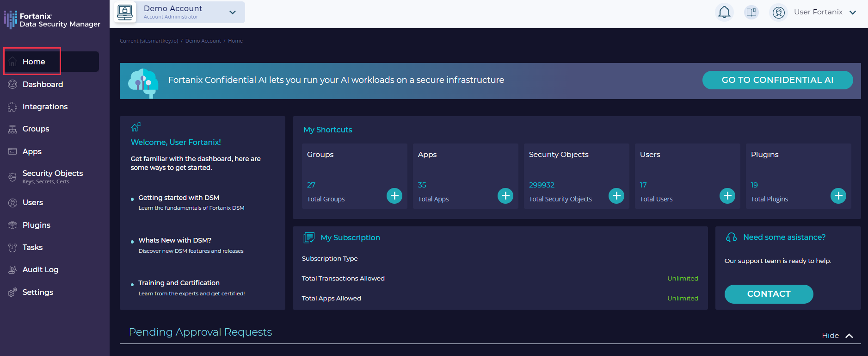
Task: Click the notifications bell icon
Action: (724, 12)
